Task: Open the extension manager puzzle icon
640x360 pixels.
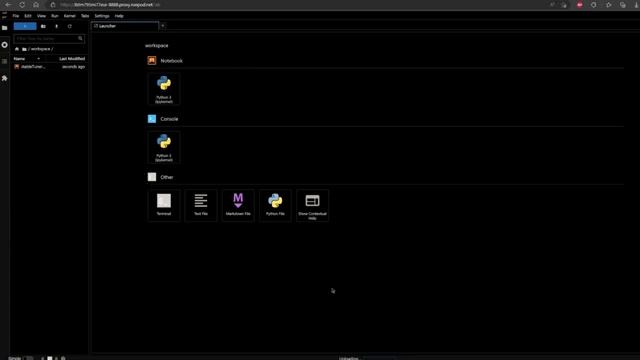Action: pos(4,78)
